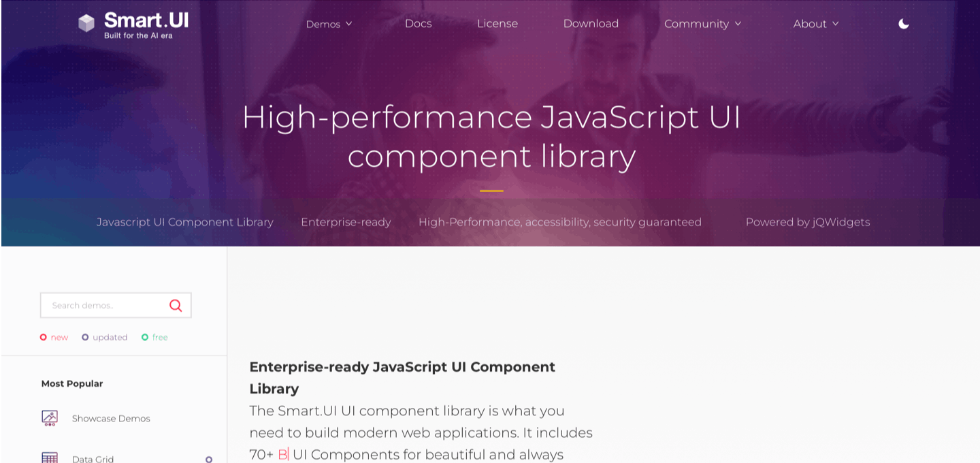The width and height of the screenshot is (980, 463).
Task: Filter demos by the green free marker
Action: click(x=154, y=337)
